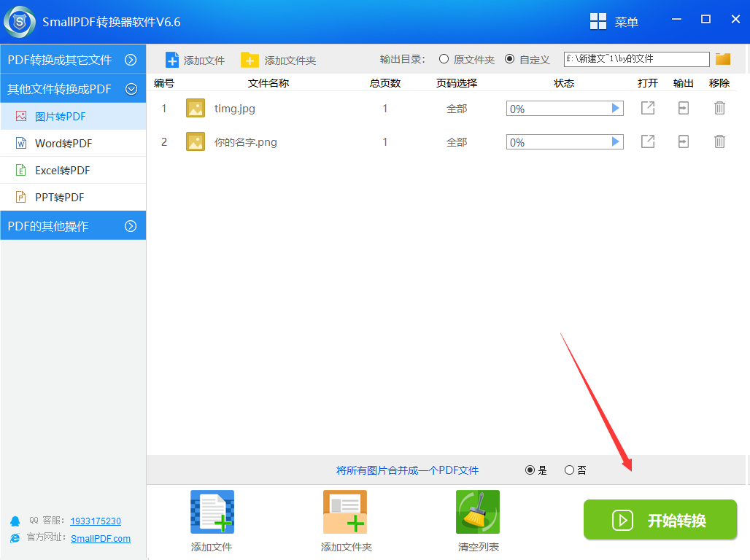This screenshot has height=560, width=750.
Task: Select the 自定义 output directory option
Action: click(509, 59)
